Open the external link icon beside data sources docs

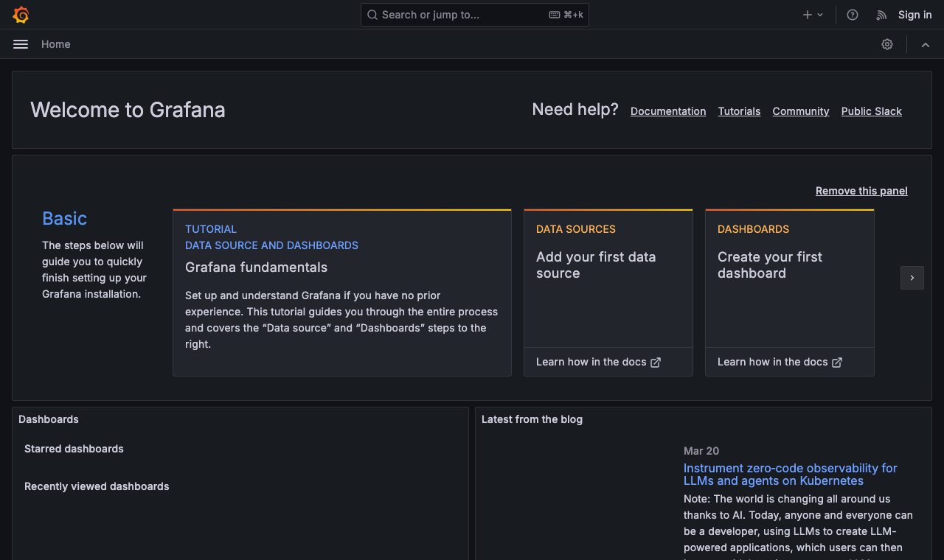(x=656, y=362)
